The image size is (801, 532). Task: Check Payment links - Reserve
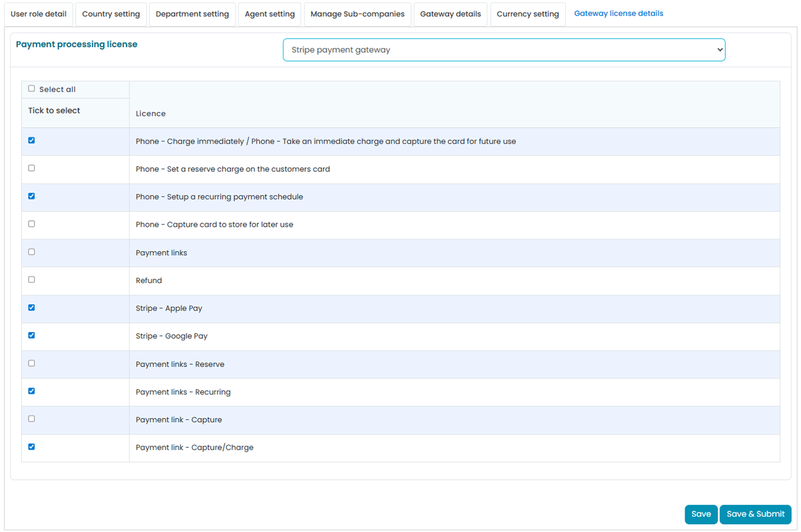31,363
